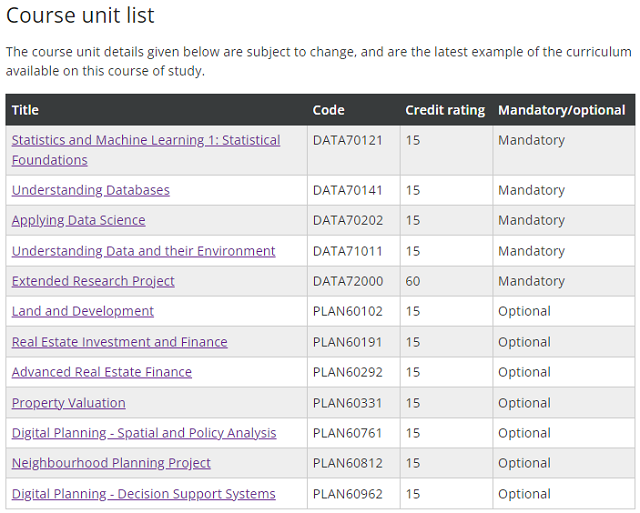Image resolution: width=640 pixels, height=513 pixels.
Task: Select the code PLAN60761
Action: tap(348, 433)
